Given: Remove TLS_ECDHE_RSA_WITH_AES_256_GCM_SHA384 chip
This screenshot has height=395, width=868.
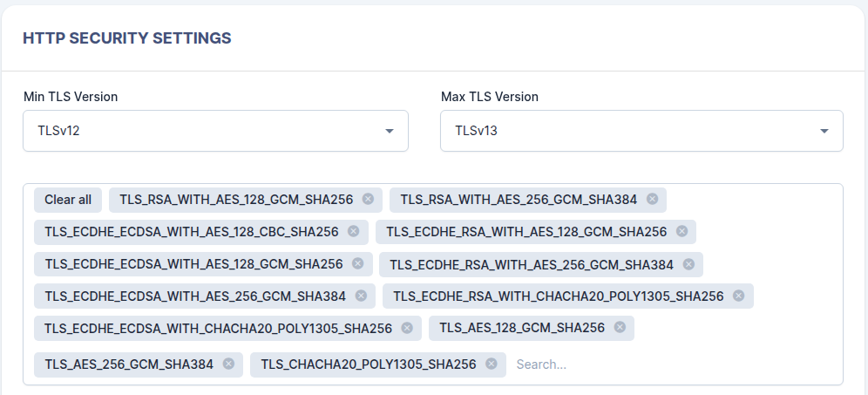Looking at the screenshot, I should (688, 264).
